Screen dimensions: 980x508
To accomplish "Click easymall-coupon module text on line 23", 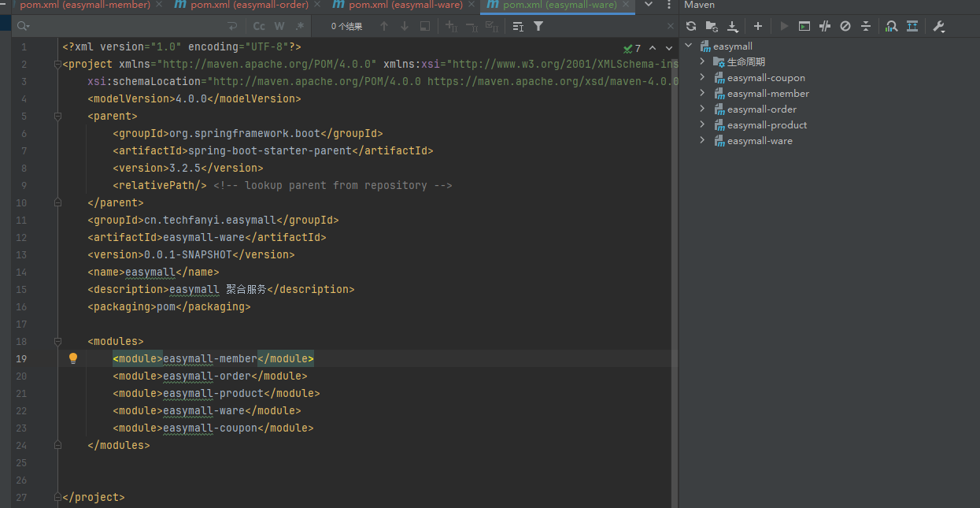I will pyautogui.click(x=210, y=428).
